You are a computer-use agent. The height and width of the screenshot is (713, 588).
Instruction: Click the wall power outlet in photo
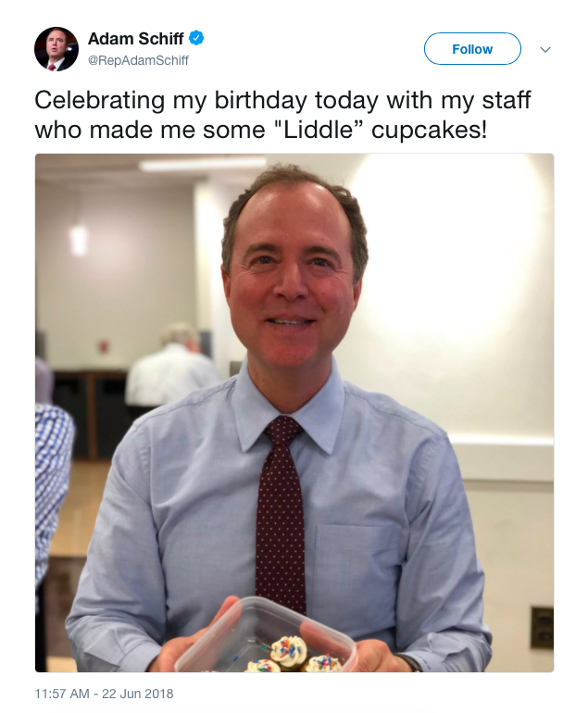542,628
